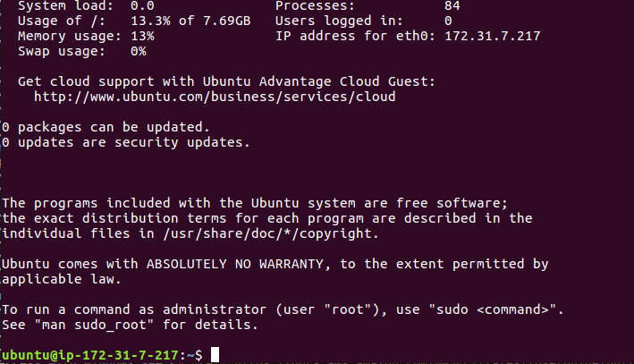Click the Ubuntu cloud services URL

pos(215,97)
